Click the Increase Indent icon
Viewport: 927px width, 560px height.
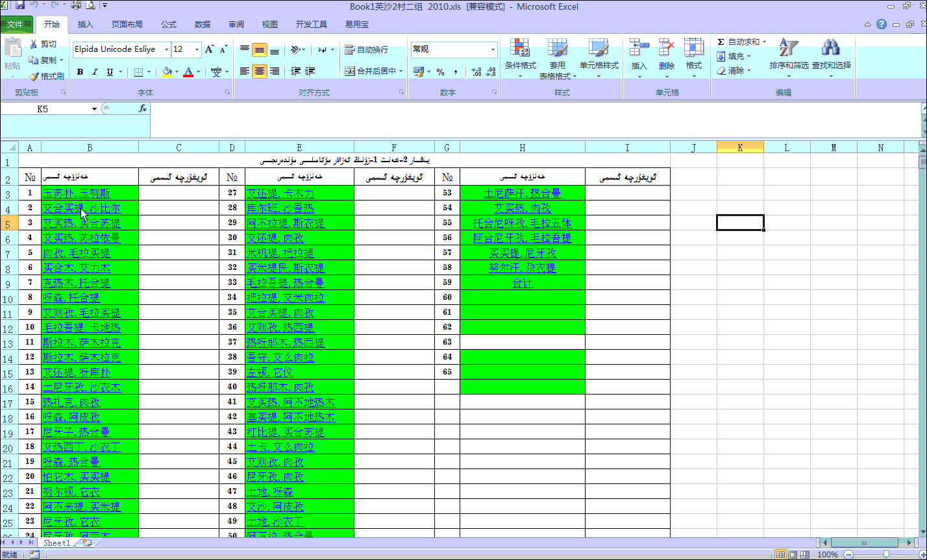311,71
